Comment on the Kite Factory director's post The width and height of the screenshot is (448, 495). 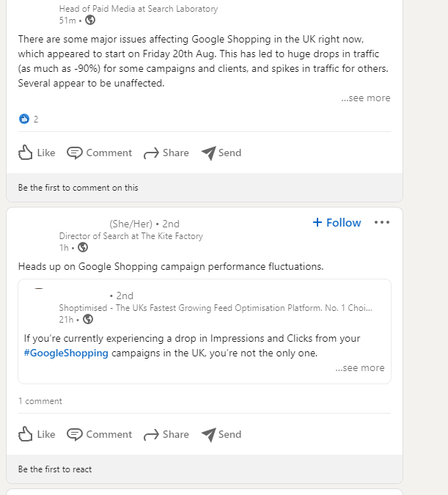[x=100, y=434]
